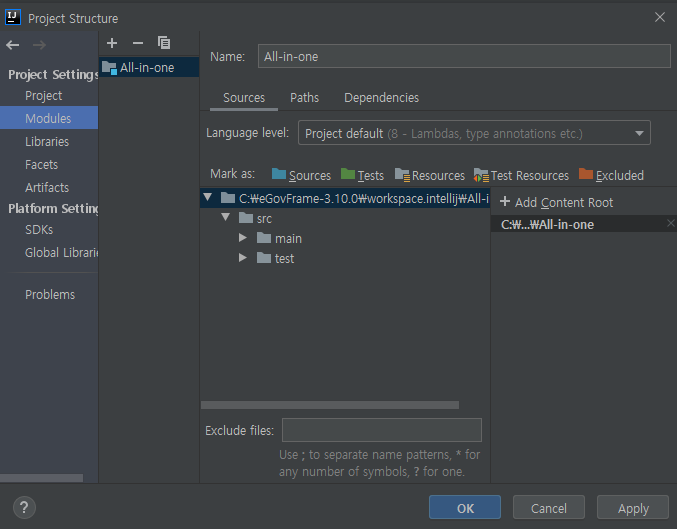Switch to the Dependencies tab
677x529 pixels.
tap(381, 98)
